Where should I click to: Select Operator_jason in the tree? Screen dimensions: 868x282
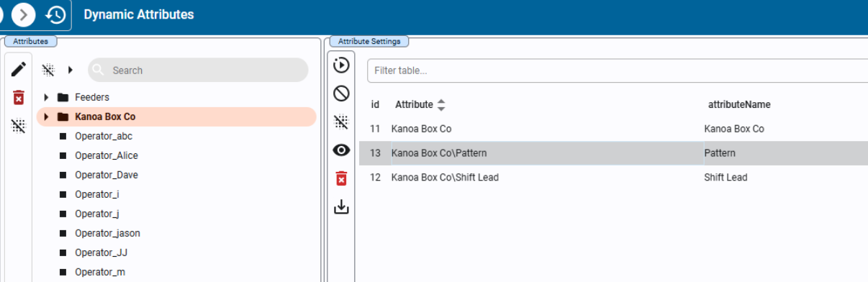coord(107,233)
